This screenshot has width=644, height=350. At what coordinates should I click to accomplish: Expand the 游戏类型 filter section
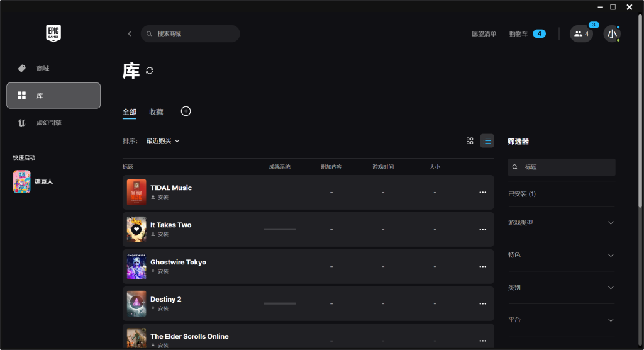tap(561, 222)
